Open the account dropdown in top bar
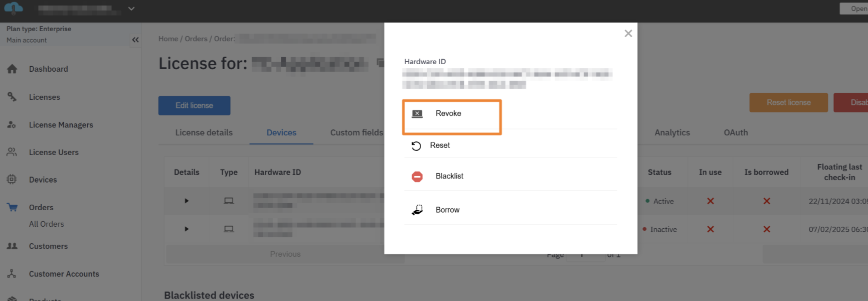 [x=131, y=9]
